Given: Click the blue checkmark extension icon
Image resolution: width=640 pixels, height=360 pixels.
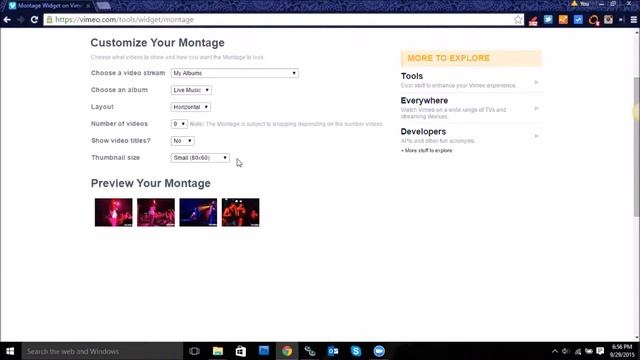Looking at the screenshot, I should (578, 20).
